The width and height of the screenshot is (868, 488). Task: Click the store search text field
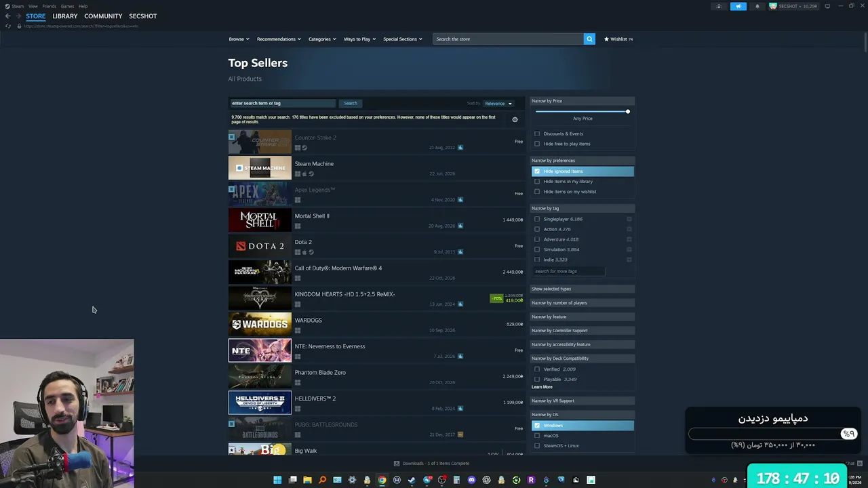[x=508, y=39]
